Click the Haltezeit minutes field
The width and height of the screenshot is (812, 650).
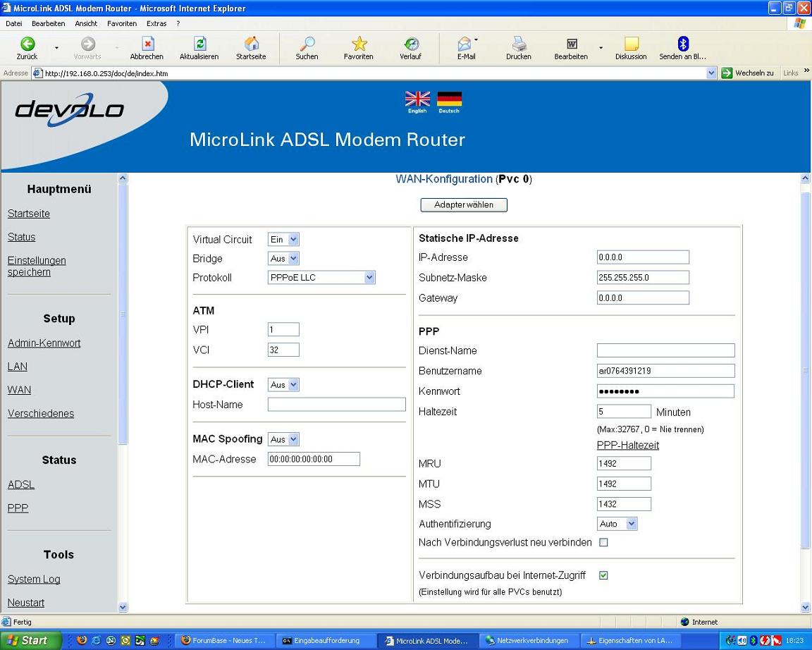(x=624, y=411)
